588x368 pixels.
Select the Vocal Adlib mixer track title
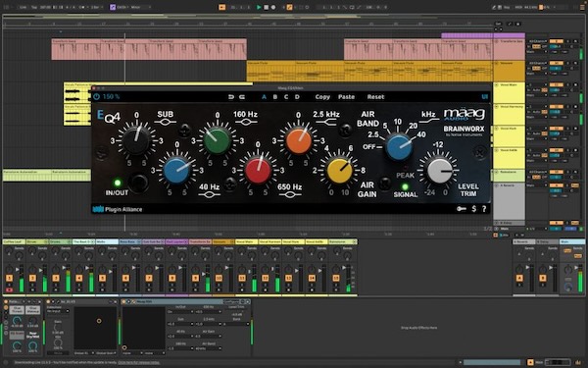pos(317,241)
